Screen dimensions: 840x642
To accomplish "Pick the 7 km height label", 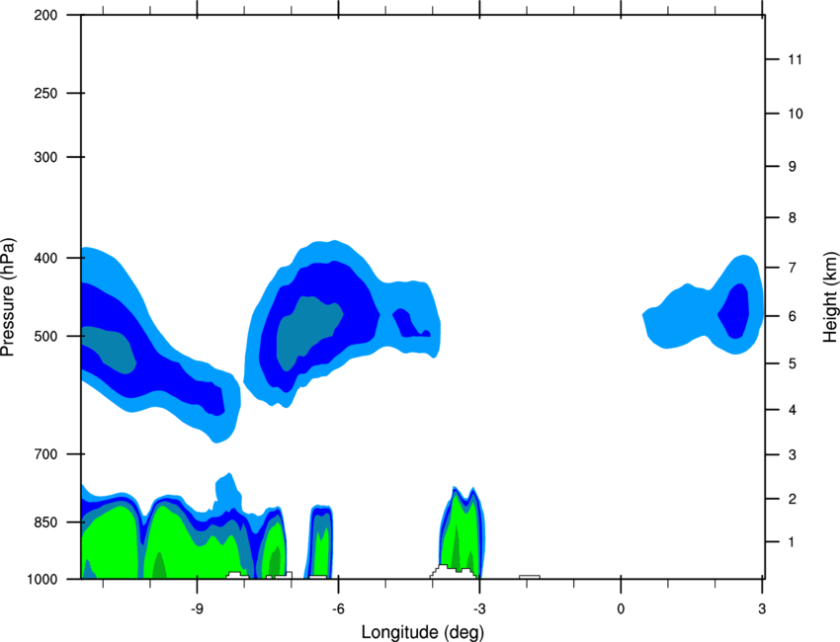I will point(793,268).
